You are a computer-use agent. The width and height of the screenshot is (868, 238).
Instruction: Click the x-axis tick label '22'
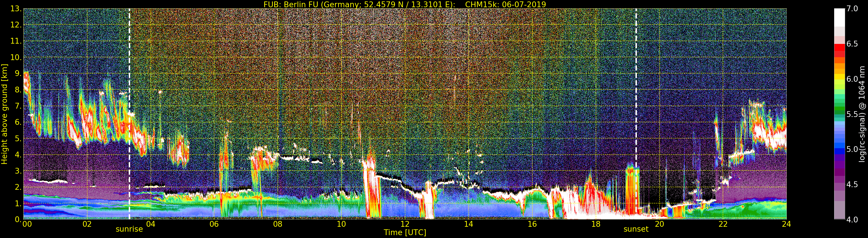(x=723, y=224)
